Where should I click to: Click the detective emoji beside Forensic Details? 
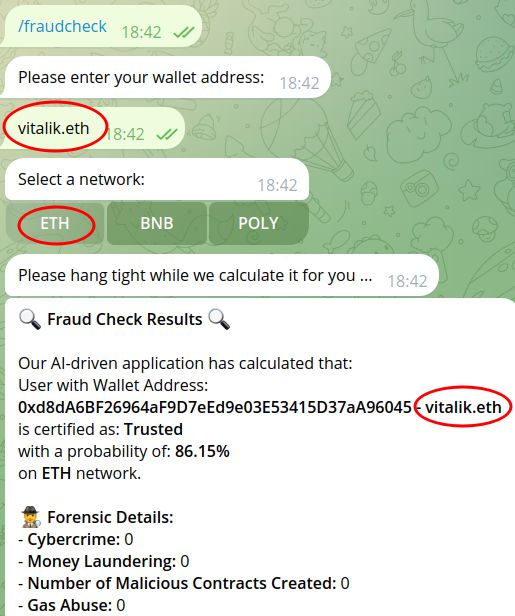(x=31, y=517)
